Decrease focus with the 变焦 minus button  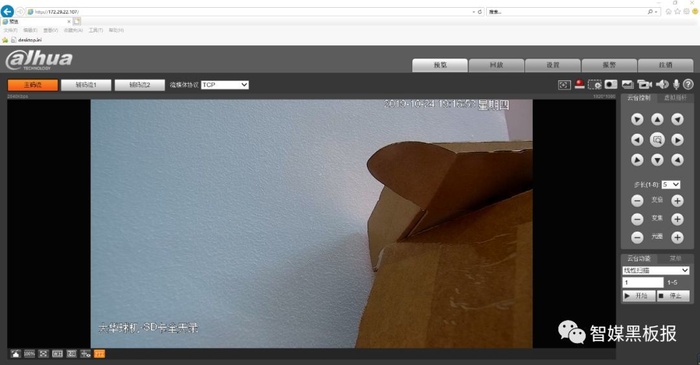click(637, 219)
